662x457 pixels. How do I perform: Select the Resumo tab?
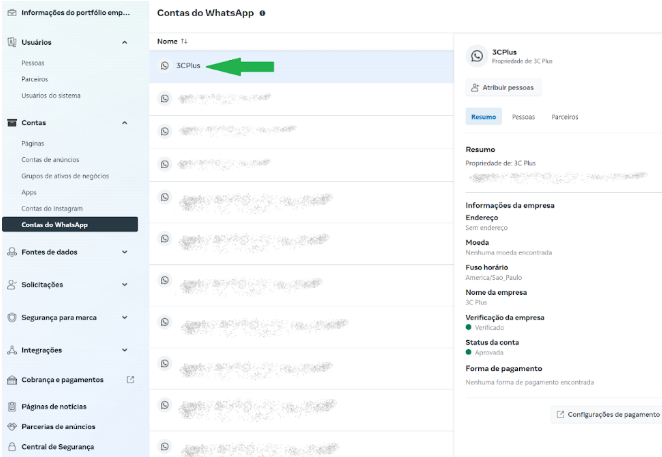[x=483, y=117]
